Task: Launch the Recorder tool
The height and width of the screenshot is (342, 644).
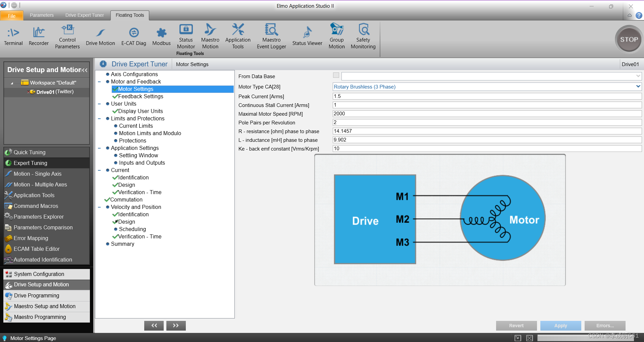Action: tap(39, 36)
